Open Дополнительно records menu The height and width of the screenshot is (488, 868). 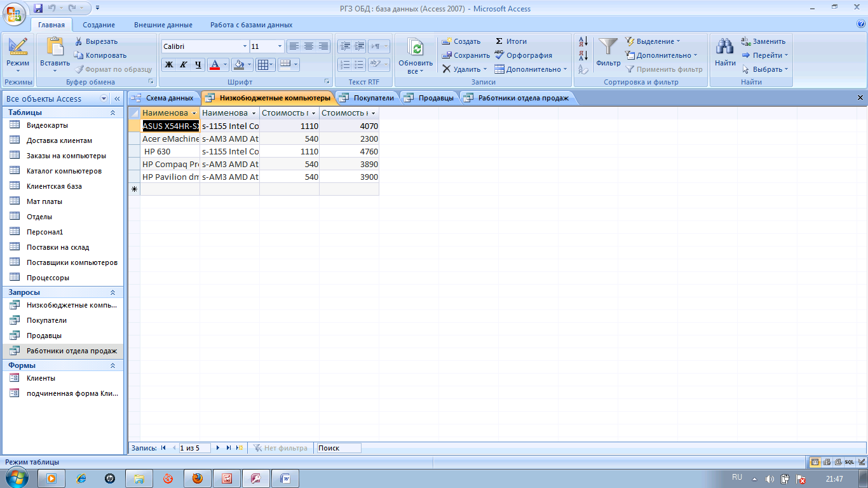tap(531, 69)
